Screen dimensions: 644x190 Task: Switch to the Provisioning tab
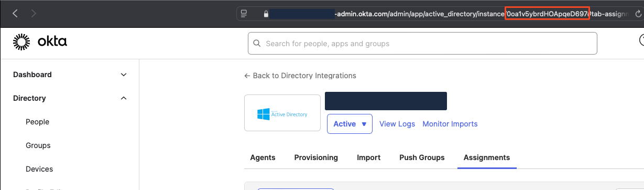click(x=316, y=157)
